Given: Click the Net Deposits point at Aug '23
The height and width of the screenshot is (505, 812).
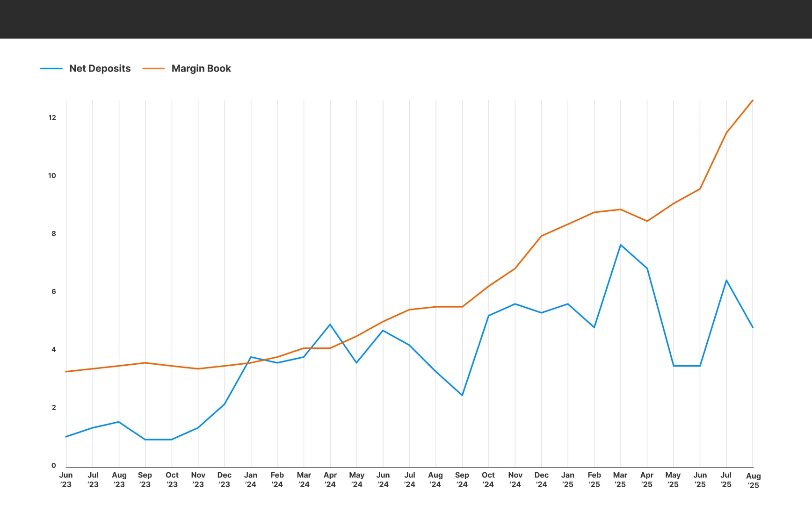Looking at the screenshot, I should pos(119,422).
